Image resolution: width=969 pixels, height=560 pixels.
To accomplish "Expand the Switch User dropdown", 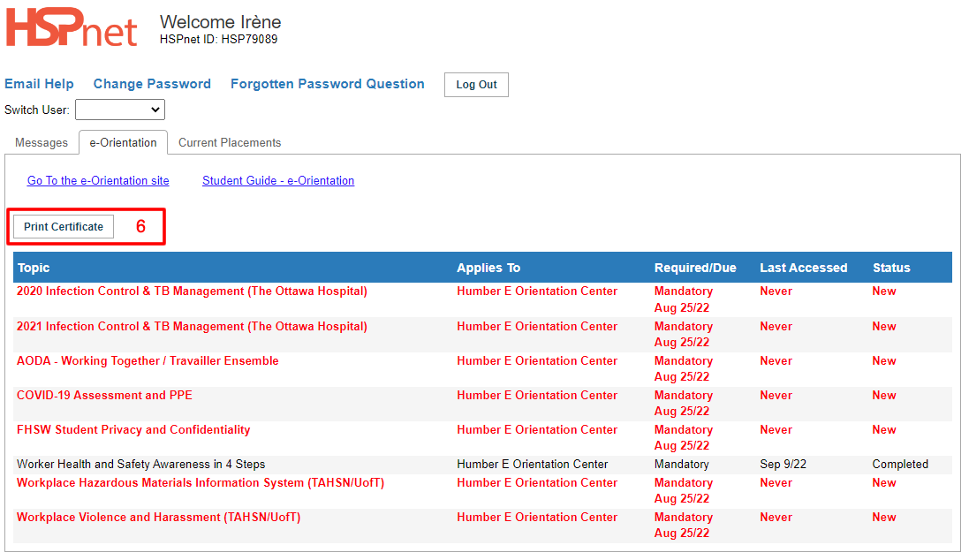I will (120, 110).
